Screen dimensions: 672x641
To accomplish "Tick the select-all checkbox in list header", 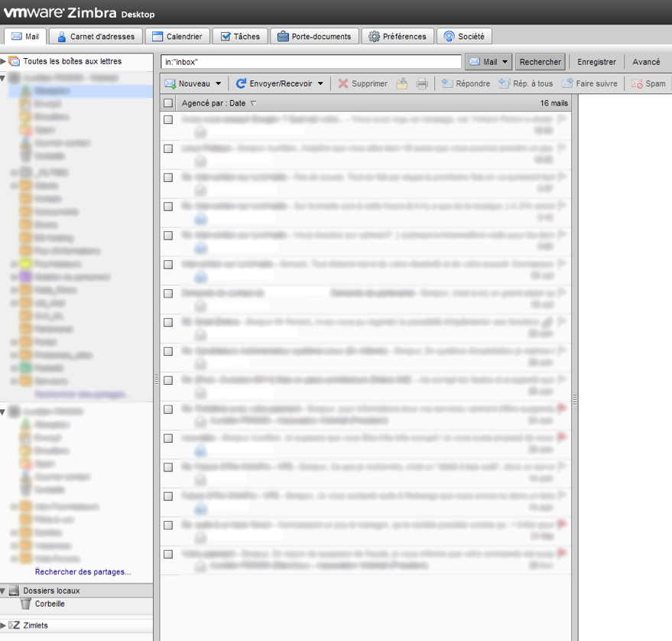I will click(168, 103).
